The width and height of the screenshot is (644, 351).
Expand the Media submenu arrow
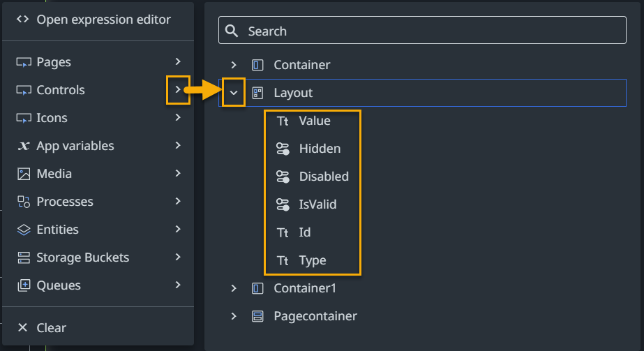click(x=178, y=173)
